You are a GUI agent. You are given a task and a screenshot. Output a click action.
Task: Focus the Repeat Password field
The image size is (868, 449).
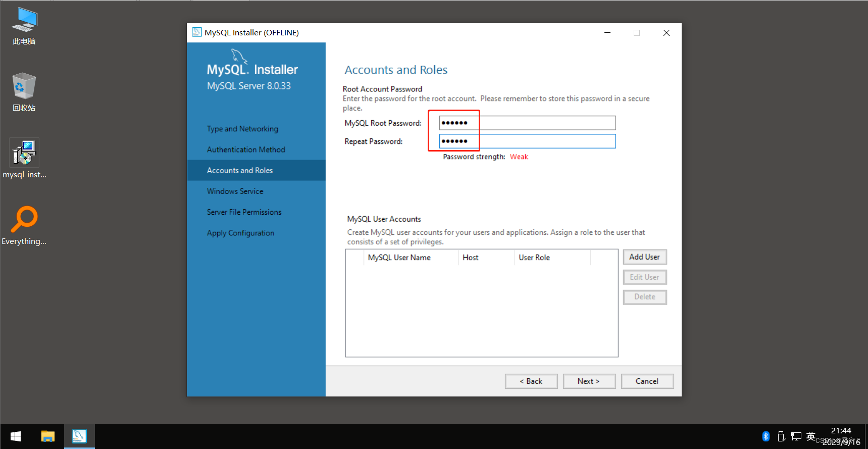coord(527,141)
